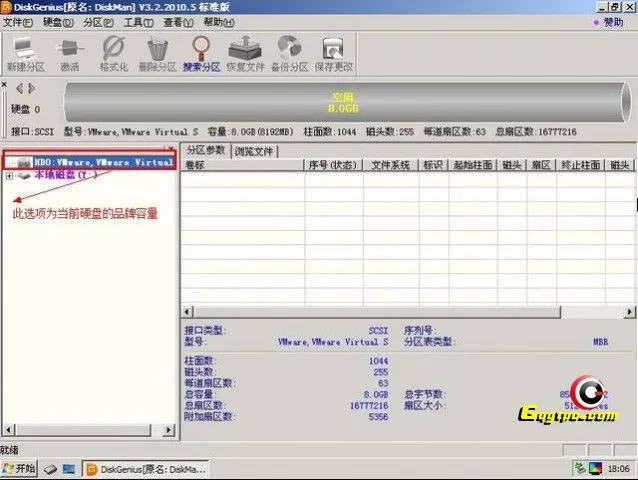The height and width of the screenshot is (480, 638).
Task: Go to previous disk with left arrow
Action: [19, 88]
